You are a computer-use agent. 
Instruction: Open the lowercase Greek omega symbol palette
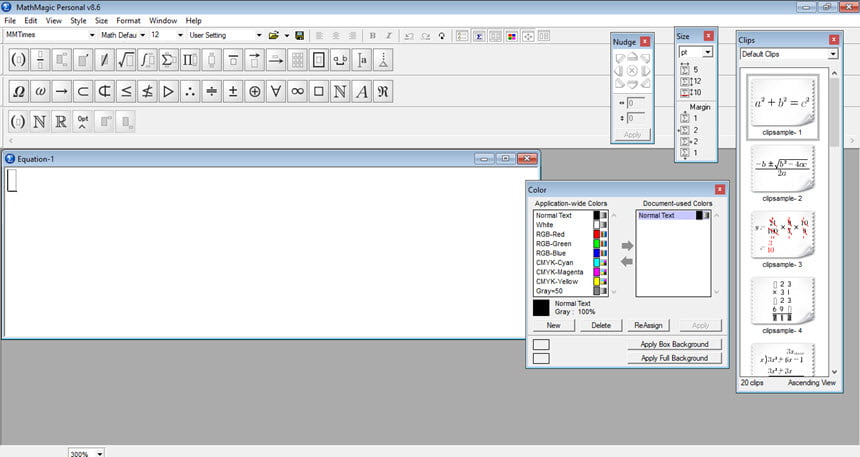click(x=39, y=92)
